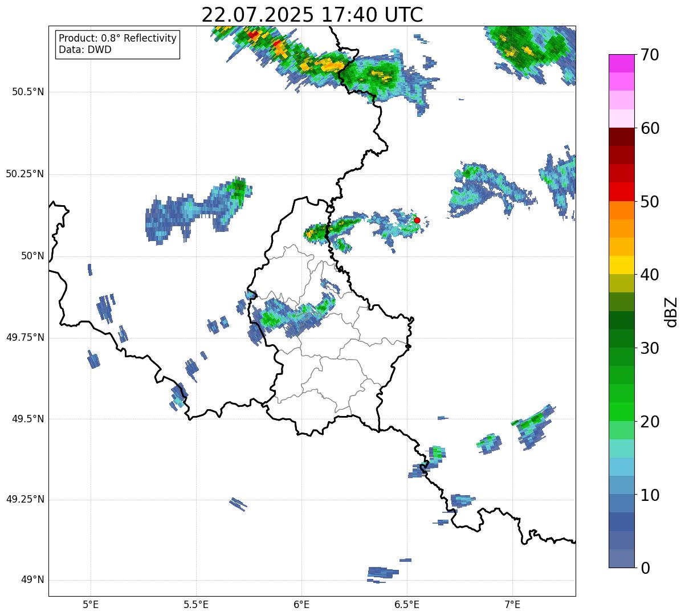Click the 6.5°E longitude label
The image size is (685, 616).
(407, 604)
